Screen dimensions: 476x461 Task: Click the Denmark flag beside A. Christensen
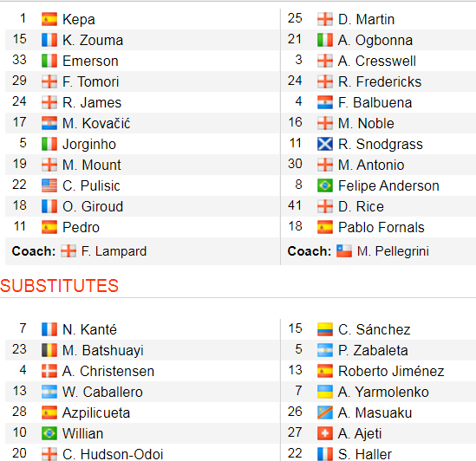[x=49, y=371]
